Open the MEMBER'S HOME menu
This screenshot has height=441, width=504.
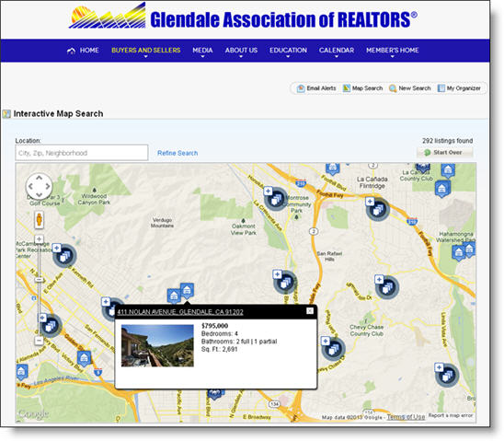tap(392, 51)
